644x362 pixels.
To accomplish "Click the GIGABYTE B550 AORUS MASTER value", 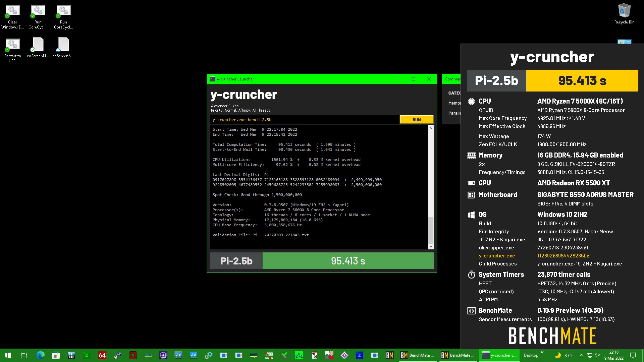I will 585,195.
